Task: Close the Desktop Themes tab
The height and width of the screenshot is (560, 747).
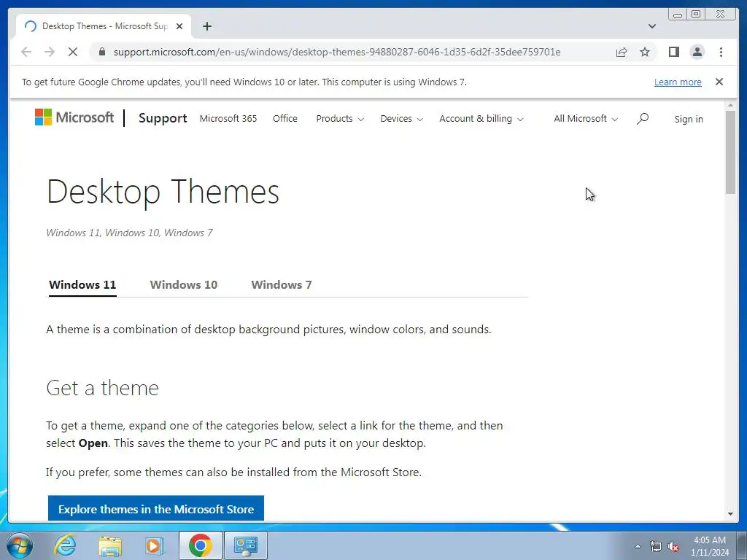Action: coord(179,26)
